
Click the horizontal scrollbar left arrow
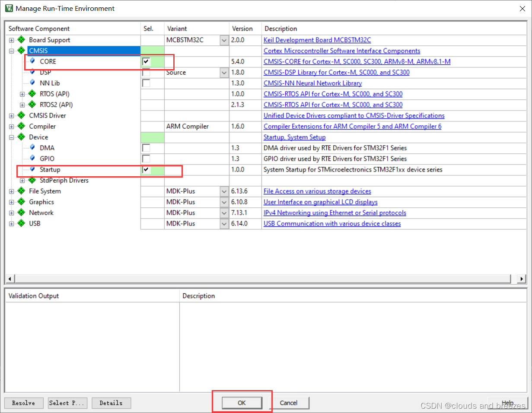[9, 279]
